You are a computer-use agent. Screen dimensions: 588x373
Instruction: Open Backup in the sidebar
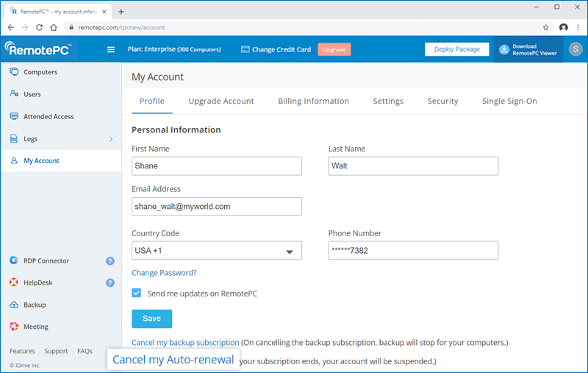tap(35, 305)
